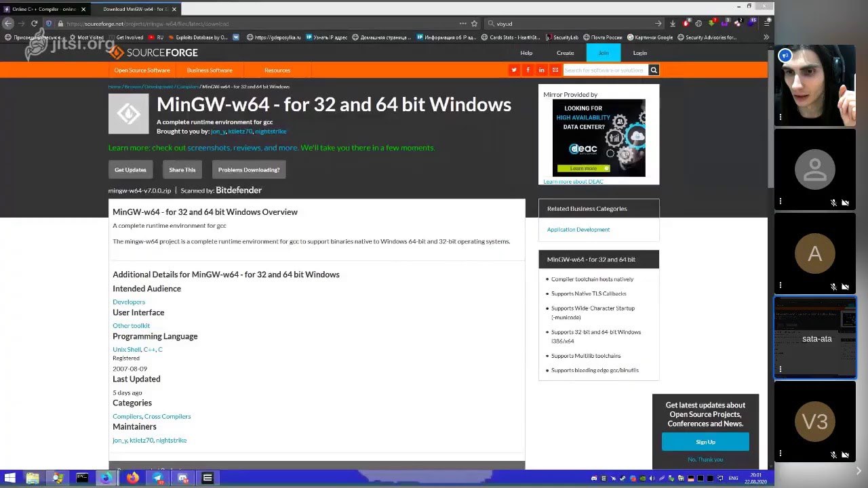This screenshot has height=488, width=868.
Task: Open the Resources menu
Action: pos(277,70)
